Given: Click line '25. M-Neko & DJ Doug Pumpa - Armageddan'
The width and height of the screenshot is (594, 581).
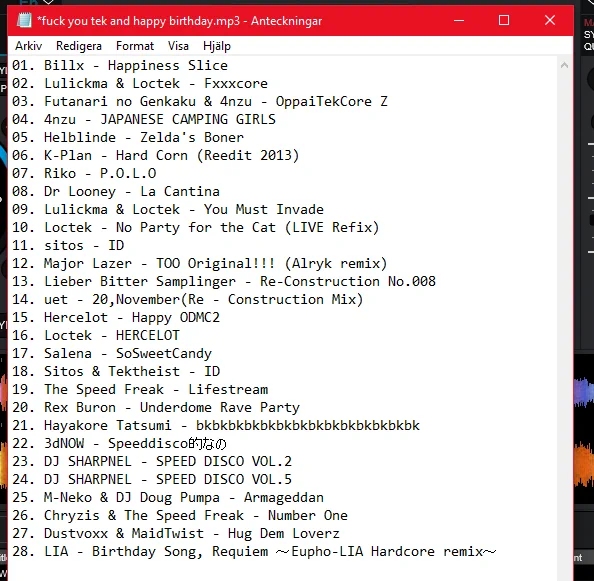Looking at the screenshot, I should [x=168, y=497].
